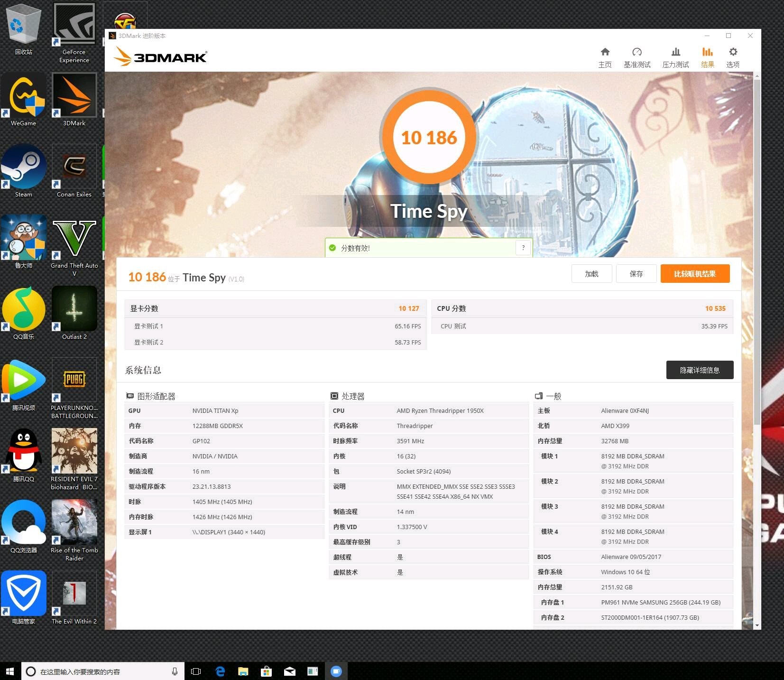Click the 系统信息 heading

[143, 370]
